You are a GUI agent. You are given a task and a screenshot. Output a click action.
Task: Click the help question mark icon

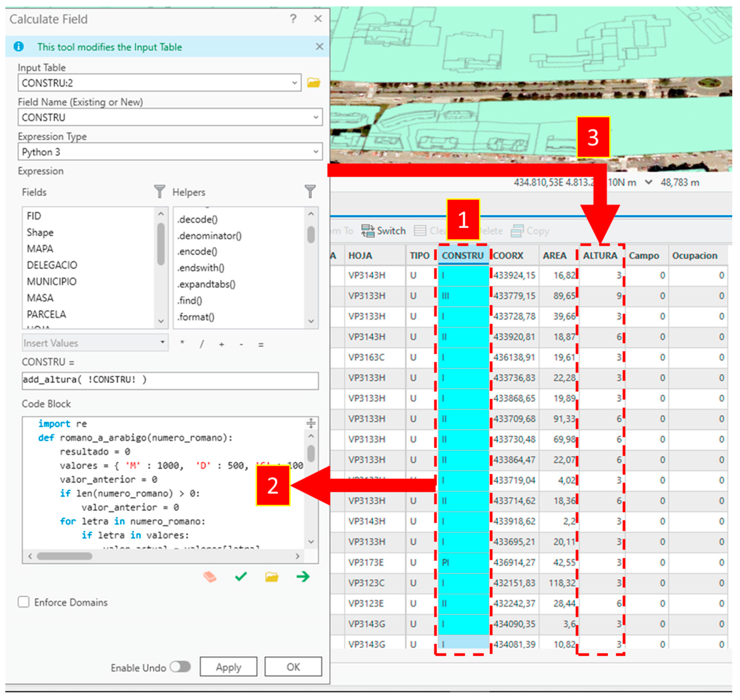[293, 19]
